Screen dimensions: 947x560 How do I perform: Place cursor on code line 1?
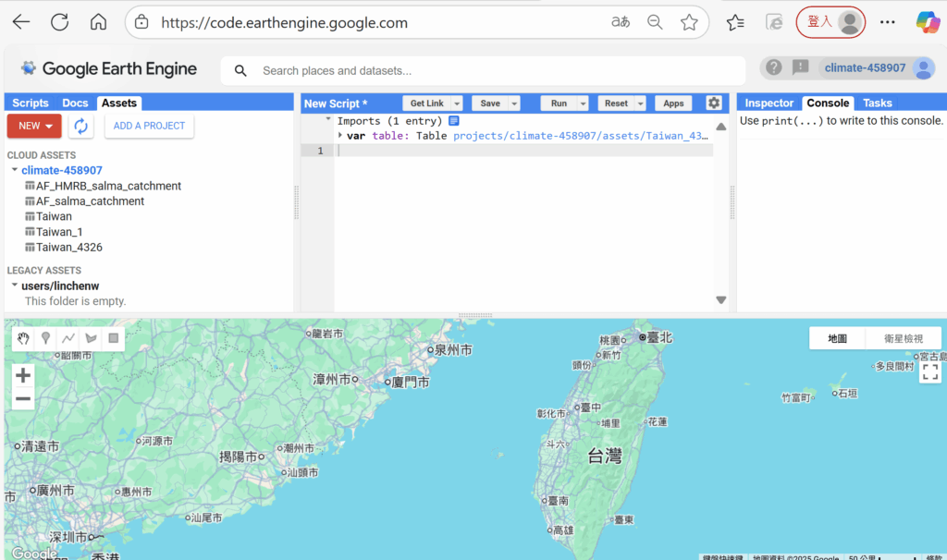(523, 151)
